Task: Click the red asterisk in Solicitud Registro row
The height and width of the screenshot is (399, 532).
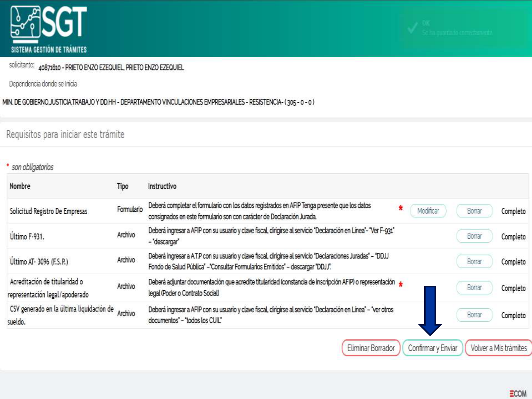Action: (x=400, y=208)
